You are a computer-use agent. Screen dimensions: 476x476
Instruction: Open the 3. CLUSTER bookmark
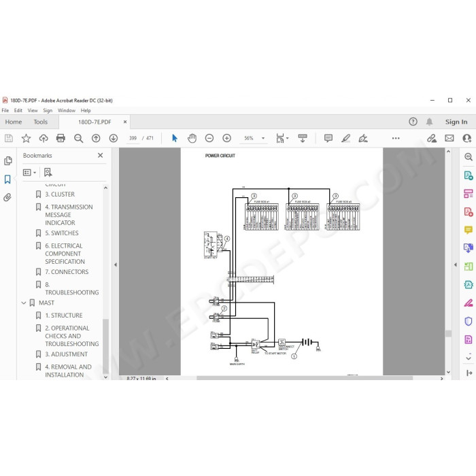[60, 194]
